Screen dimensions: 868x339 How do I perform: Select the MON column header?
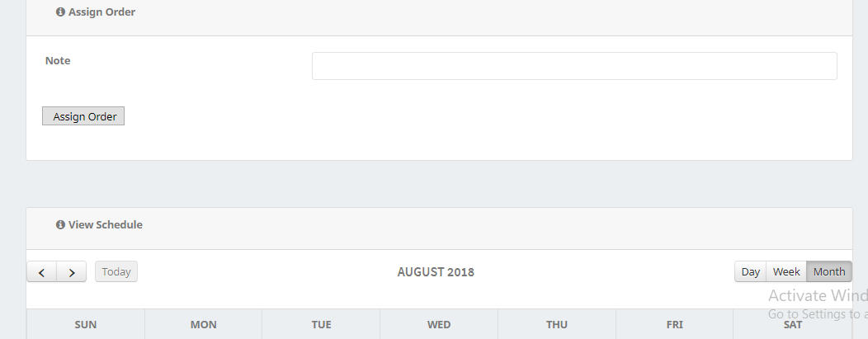coord(204,325)
